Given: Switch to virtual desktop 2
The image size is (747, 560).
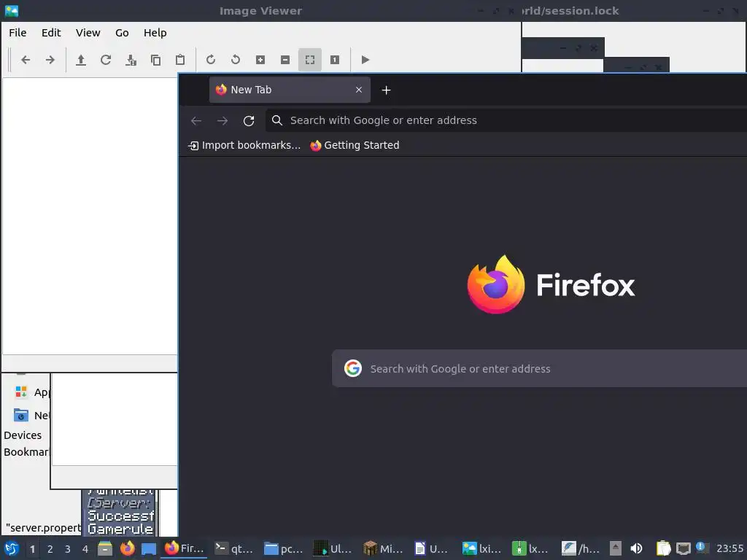Looking at the screenshot, I should 50,549.
